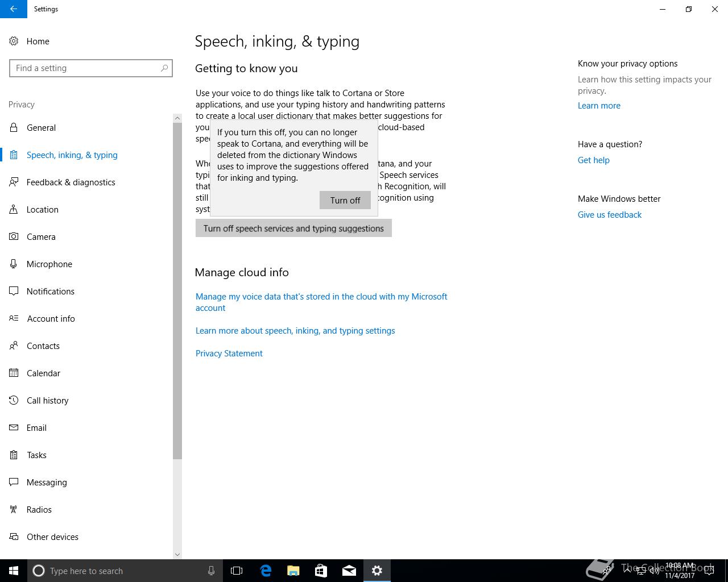Select General privacy category

click(86, 127)
